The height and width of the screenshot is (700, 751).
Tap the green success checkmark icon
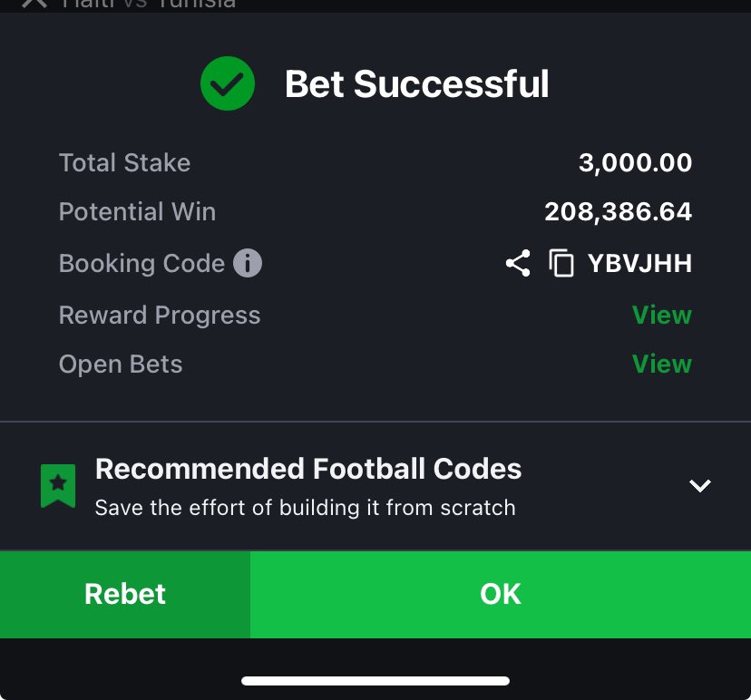click(x=228, y=84)
